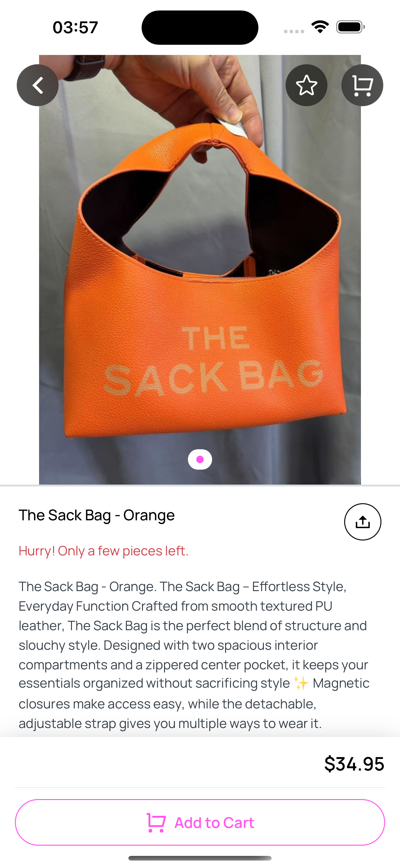The height and width of the screenshot is (868, 400).
Task: Open the shopping cart icon at top
Action: pyautogui.click(x=362, y=85)
